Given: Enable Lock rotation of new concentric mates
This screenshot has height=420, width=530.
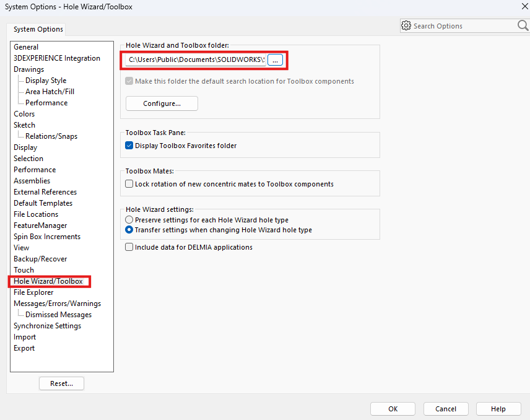Looking at the screenshot, I should [x=129, y=184].
